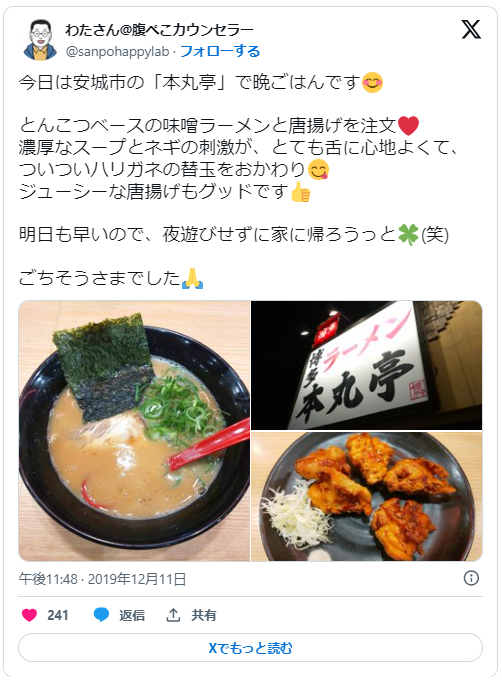Click the display name わたさん@腹ぺこカウンセラー

[x=159, y=30]
